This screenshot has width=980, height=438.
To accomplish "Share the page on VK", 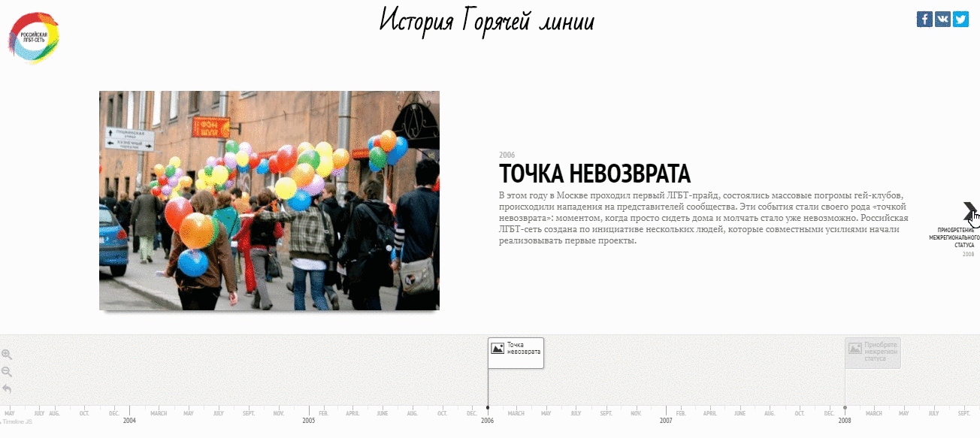I will click(942, 20).
